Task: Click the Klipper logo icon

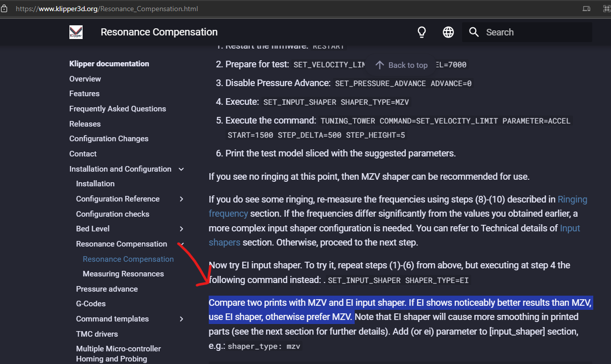Action: coord(76,32)
